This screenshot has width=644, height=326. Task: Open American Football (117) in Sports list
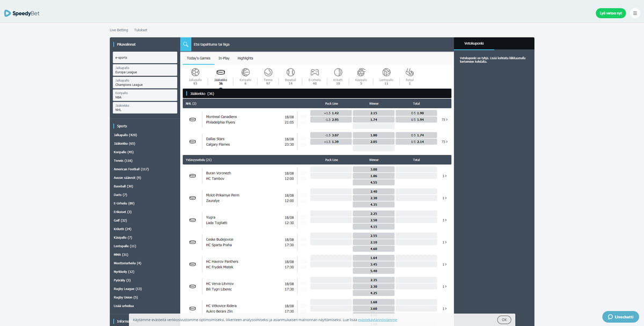(131, 169)
